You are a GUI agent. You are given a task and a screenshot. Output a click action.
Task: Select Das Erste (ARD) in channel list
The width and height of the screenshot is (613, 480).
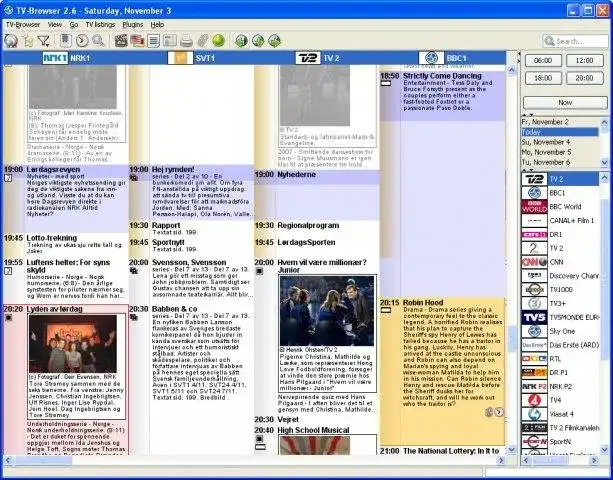pos(560,345)
